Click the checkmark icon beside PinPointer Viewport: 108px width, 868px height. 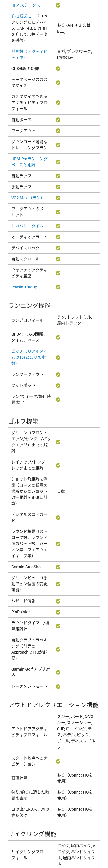point(58,612)
